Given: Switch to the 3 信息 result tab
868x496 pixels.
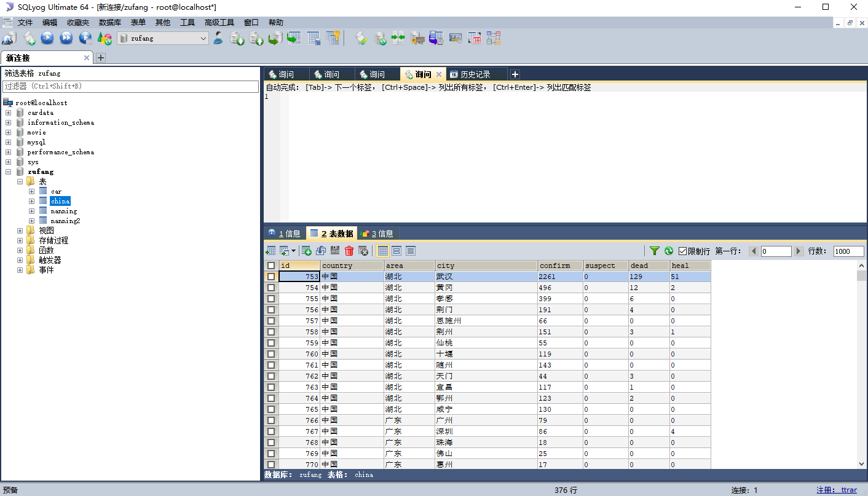Looking at the screenshot, I should [377, 234].
